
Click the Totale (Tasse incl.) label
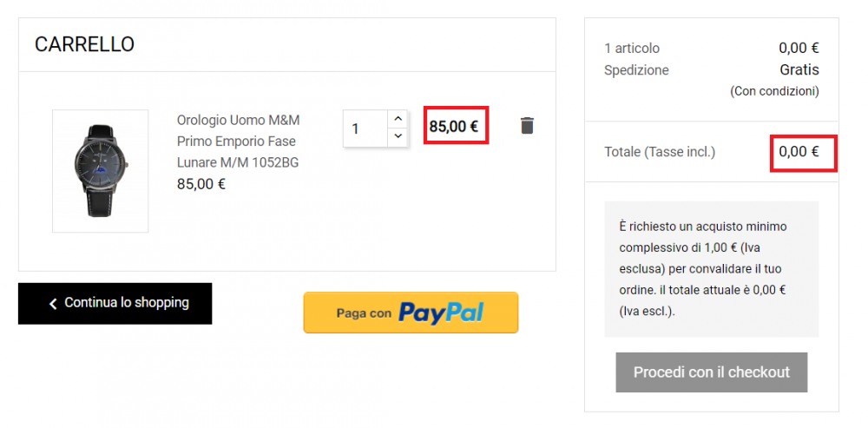(660, 152)
